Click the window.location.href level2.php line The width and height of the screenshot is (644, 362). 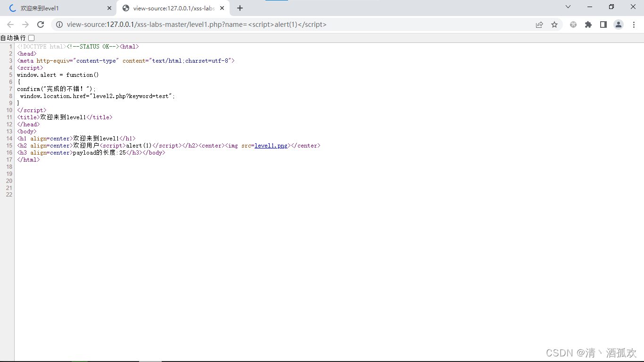click(98, 96)
